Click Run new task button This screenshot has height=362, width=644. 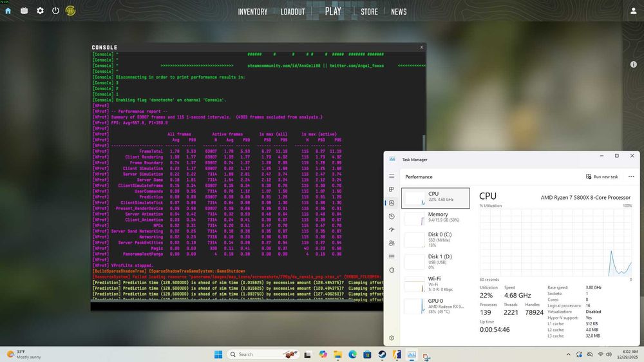(601, 176)
